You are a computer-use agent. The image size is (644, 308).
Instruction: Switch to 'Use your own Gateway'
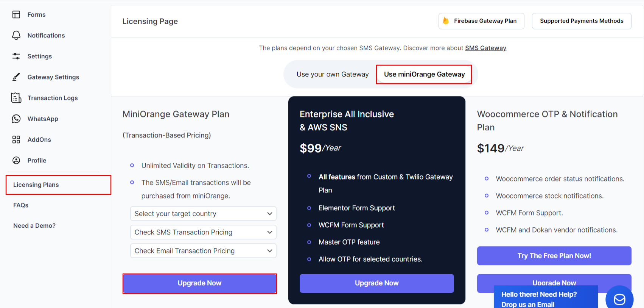point(333,74)
